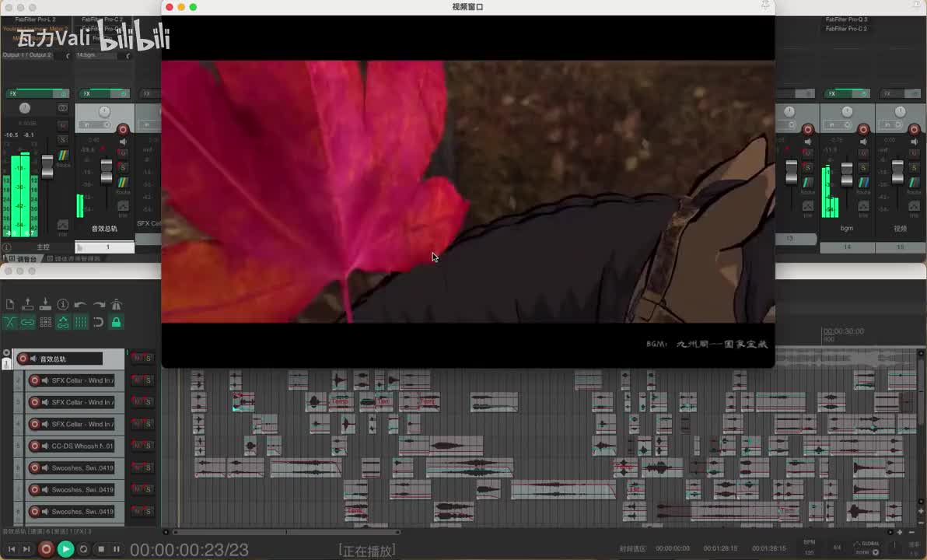Toggle snap magnet icon in toolbar

tap(99, 322)
